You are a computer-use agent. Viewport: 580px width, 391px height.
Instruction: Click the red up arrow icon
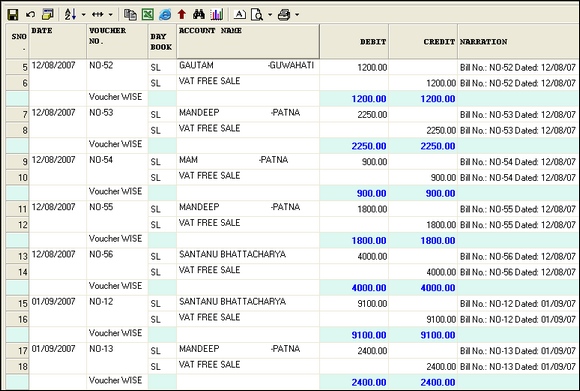(181, 15)
